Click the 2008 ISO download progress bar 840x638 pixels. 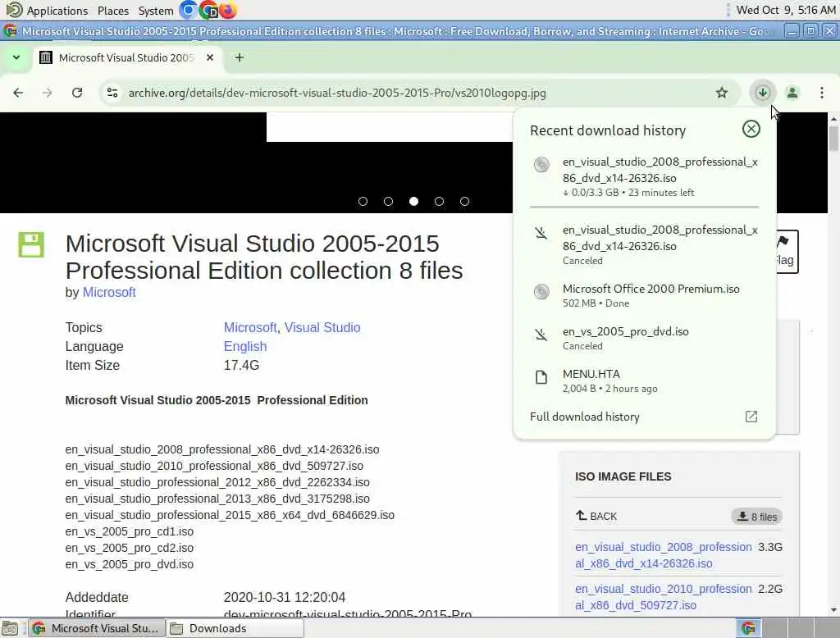645,207
